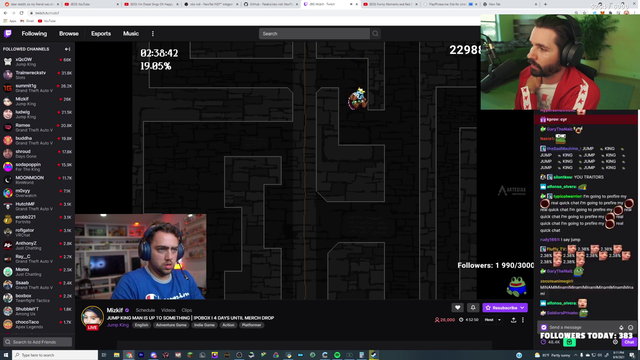Open the emote picker in chat
The width and height of the screenshot is (640, 360).
pyautogui.click(x=630, y=327)
